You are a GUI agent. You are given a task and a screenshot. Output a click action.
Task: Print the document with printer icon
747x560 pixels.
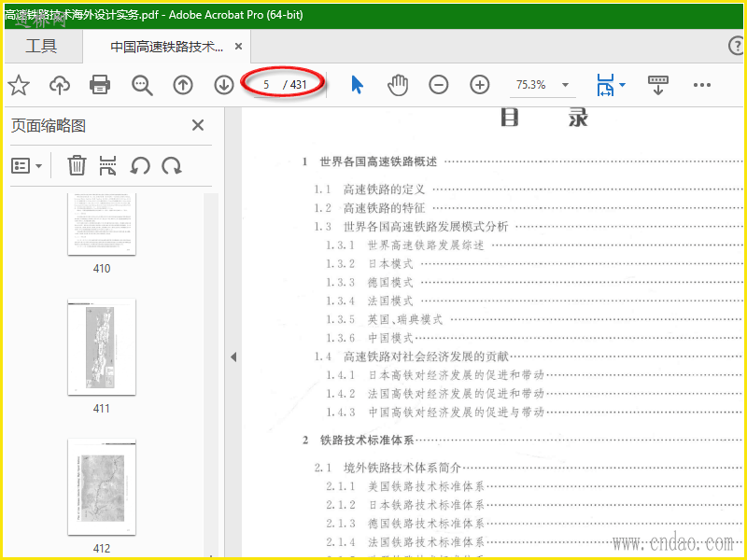[100, 85]
